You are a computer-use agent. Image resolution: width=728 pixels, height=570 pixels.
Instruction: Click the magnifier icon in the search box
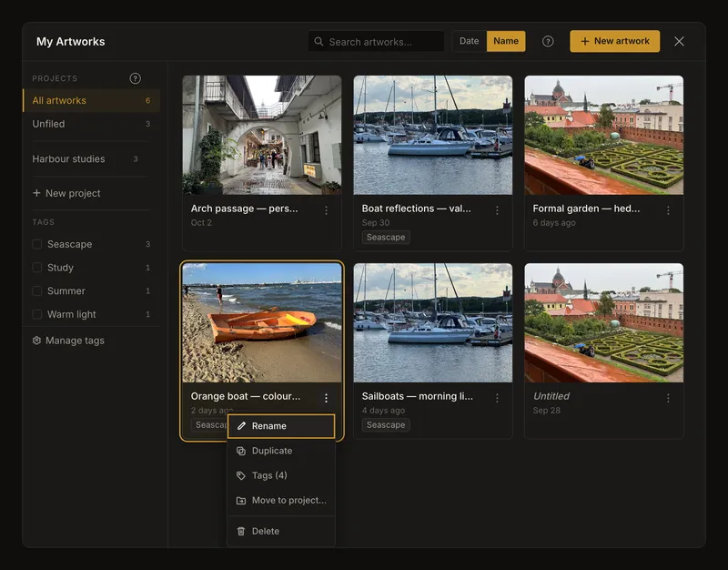pyautogui.click(x=318, y=41)
